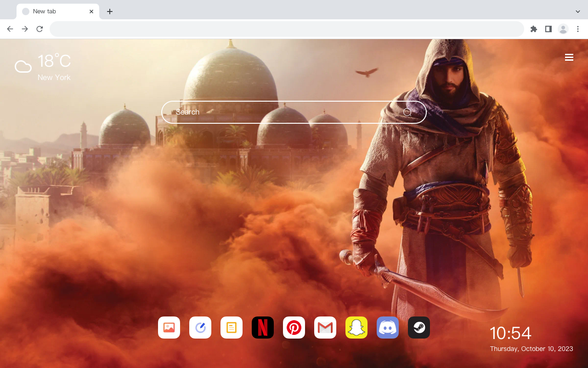Screen dimensions: 588x368
Task: Toggle the browser side panel
Action: pyautogui.click(x=548, y=29)
